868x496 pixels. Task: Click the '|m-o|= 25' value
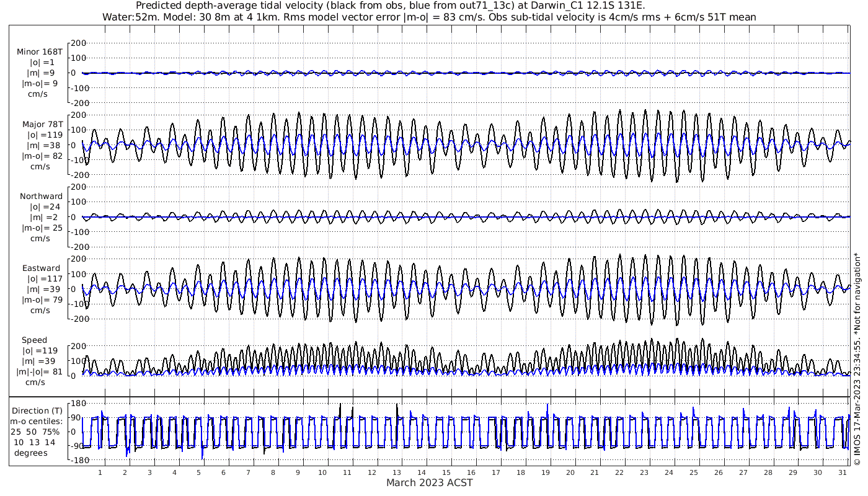coord(42,228)
